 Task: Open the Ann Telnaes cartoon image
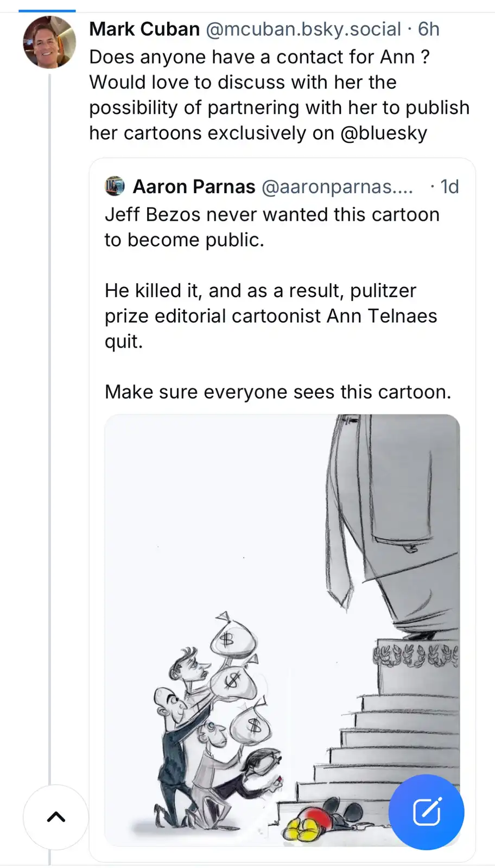[282, 630]
